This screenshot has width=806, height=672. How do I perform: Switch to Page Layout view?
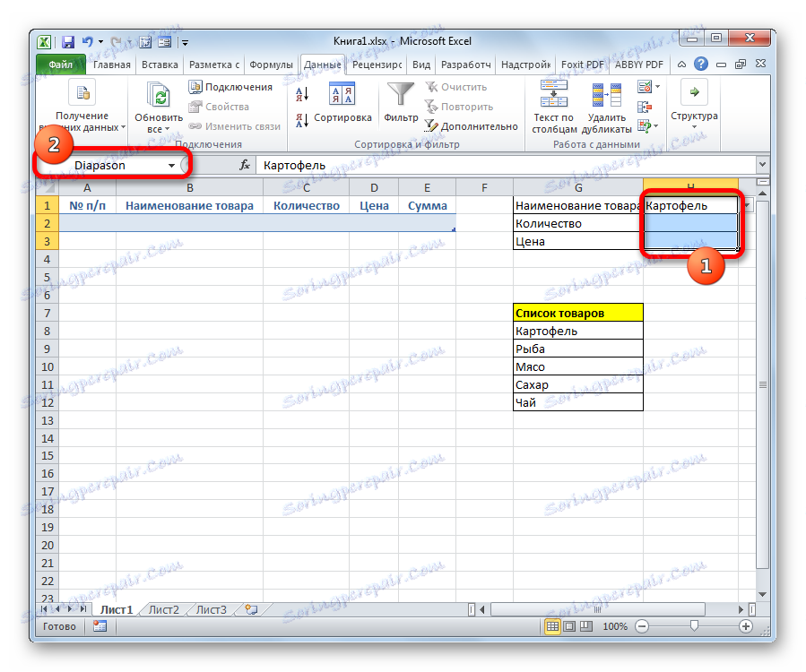click(569, 626)
